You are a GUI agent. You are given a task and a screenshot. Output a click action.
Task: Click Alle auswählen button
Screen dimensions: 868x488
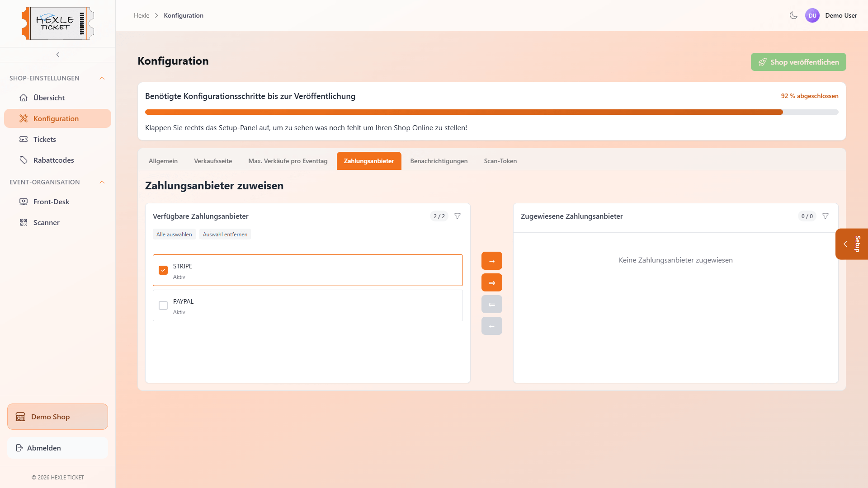coord(174,235)
